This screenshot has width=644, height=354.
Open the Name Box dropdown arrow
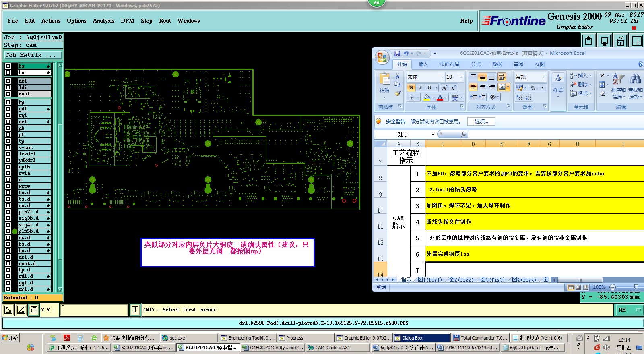pos(433,135)
